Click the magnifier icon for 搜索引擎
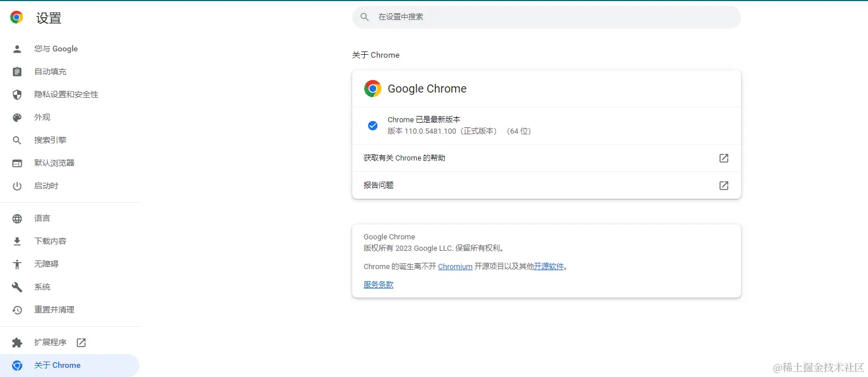 point(17,141)
